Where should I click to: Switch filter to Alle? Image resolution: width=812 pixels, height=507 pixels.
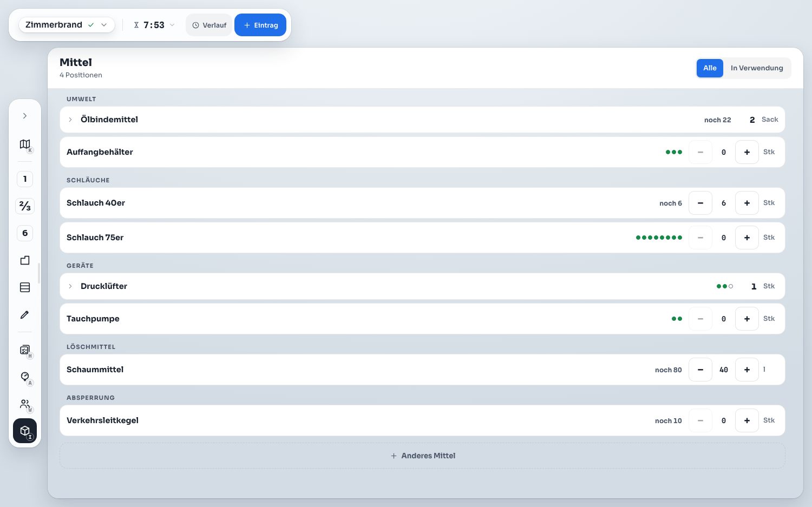click(x=710, y=68)
